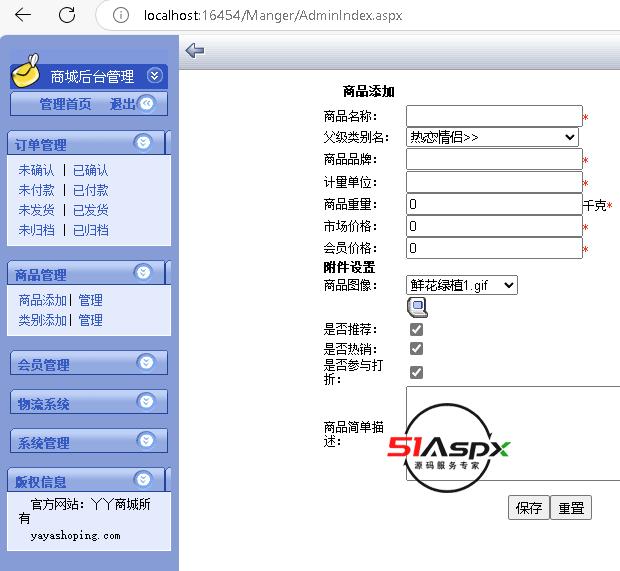Focus the 商品重量 input field
Viewport: 620px width, 571px height.
click(x=494, y=204)
